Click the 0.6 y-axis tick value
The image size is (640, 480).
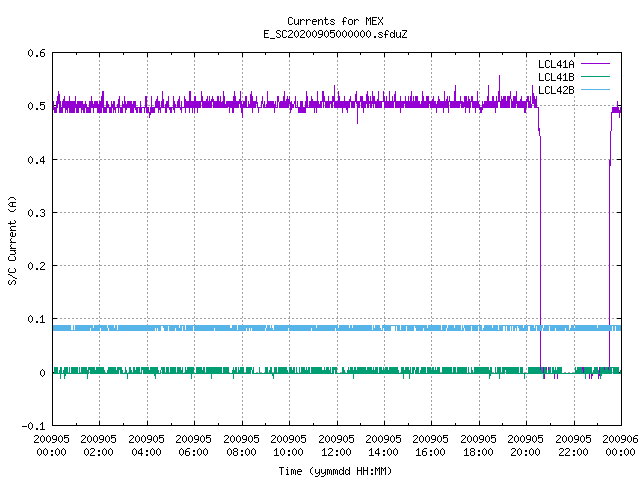[36, 53]
